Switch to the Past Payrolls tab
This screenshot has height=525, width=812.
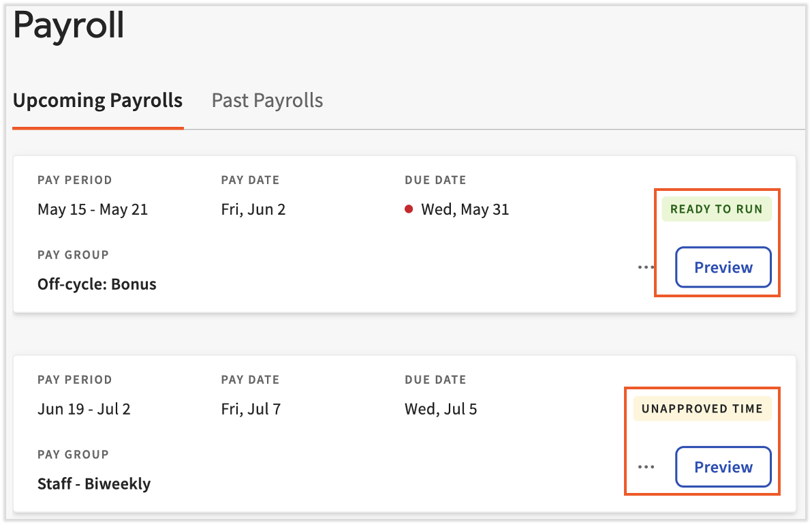point(266,100)
